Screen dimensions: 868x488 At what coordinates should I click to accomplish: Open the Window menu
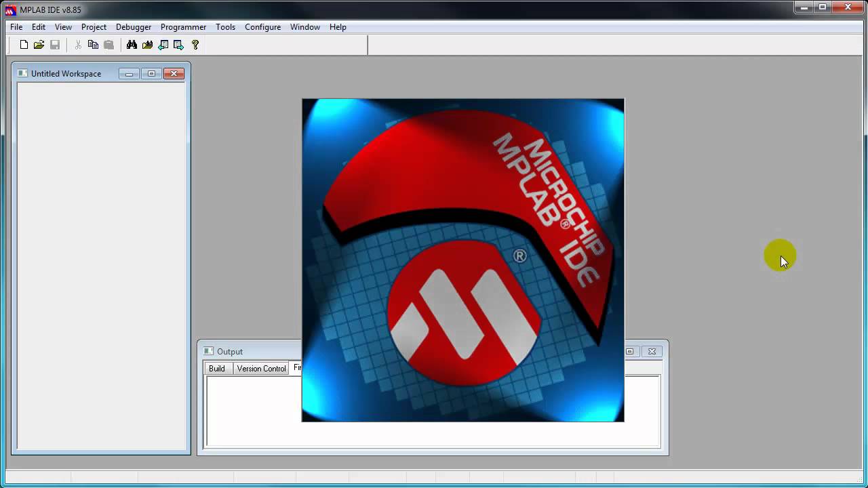[x=305, y=27]
